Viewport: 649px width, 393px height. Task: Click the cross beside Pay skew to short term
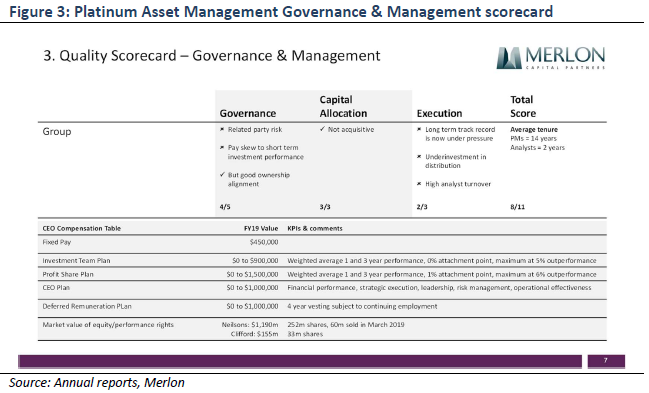(x=222, y=147)
